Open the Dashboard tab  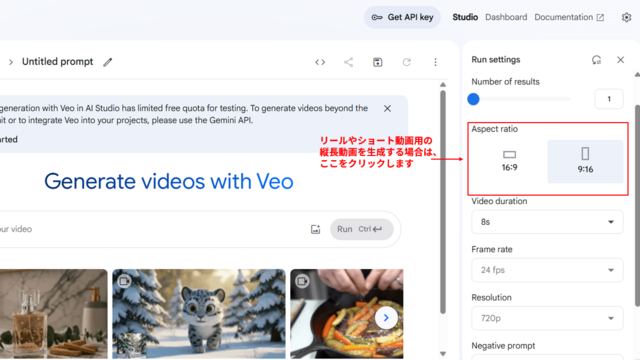pos(506,17)
